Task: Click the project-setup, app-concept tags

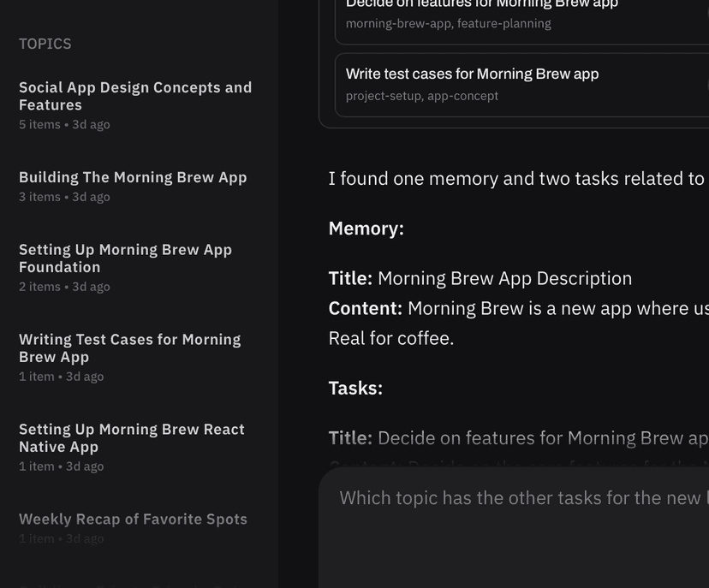Action: coord(421,96)
